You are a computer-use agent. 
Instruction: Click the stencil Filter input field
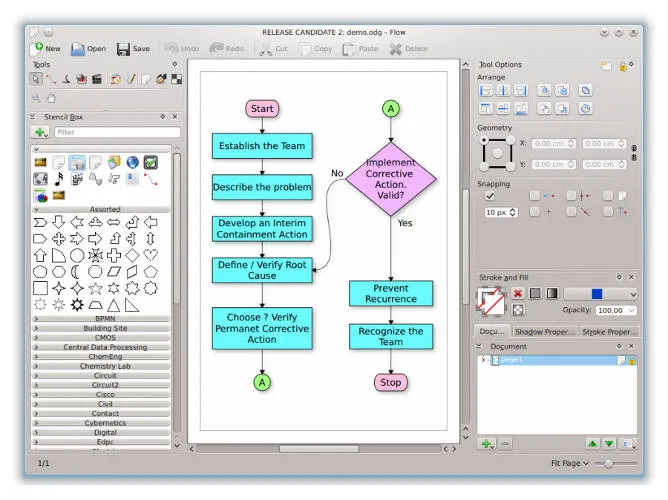(115, 132)
